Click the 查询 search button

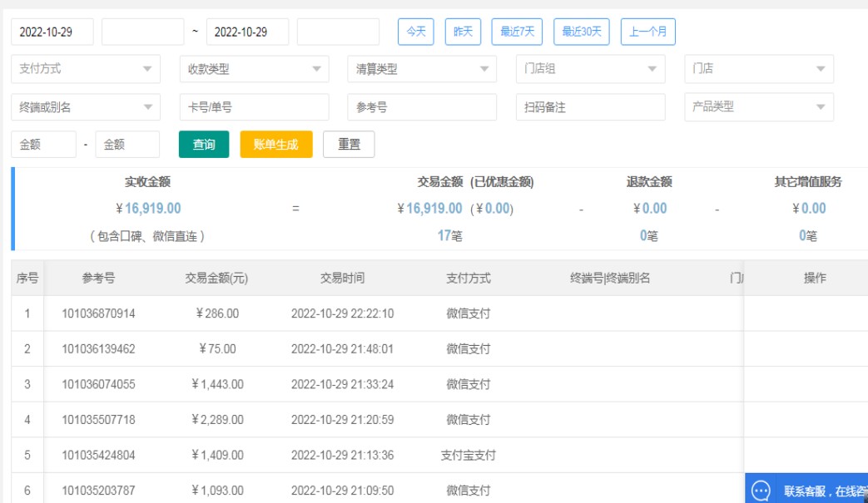point(204,145)
